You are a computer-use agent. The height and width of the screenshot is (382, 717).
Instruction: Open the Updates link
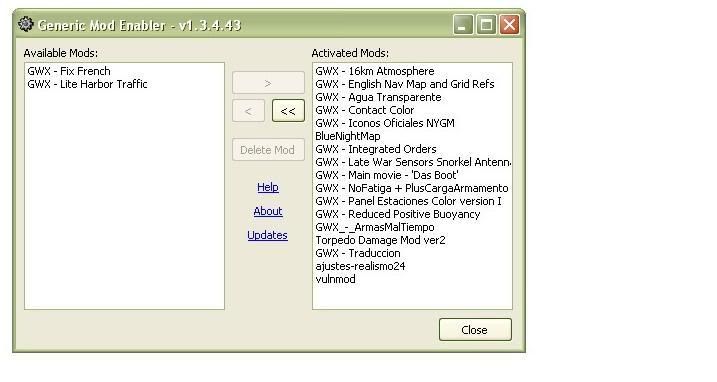coord(268,235)
